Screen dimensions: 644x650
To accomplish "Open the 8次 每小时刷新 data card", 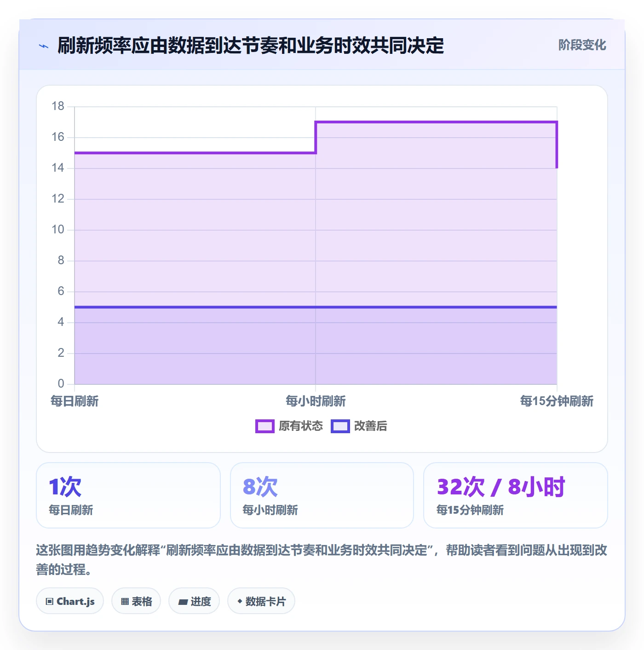I will 322,495.
